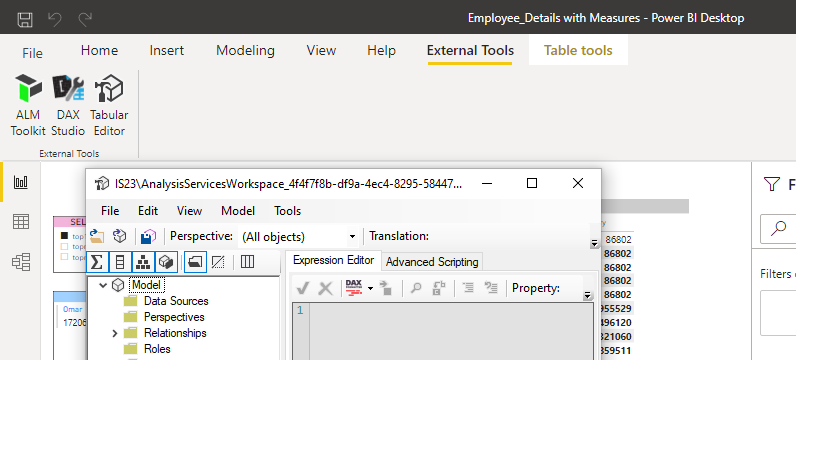Viewport: 819px width, 460px height.
Task: Toggle show measures (sigma) filter
Action: (x=97, y=262)
